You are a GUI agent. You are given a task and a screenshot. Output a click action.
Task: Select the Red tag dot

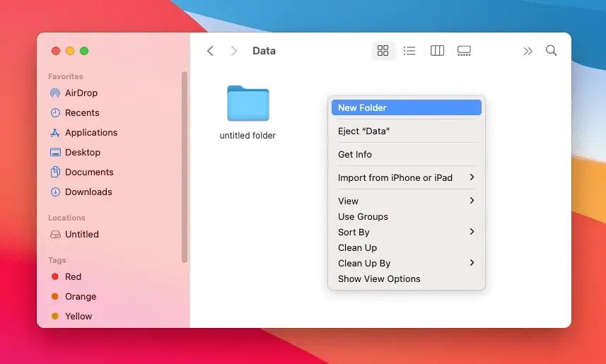tap(55, 276)
